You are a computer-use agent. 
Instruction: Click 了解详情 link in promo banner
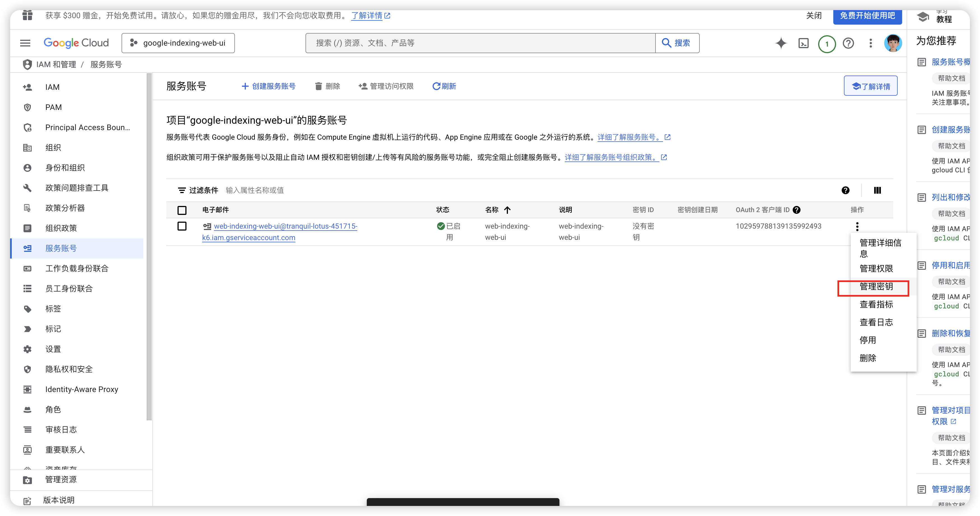coord(370,16)
